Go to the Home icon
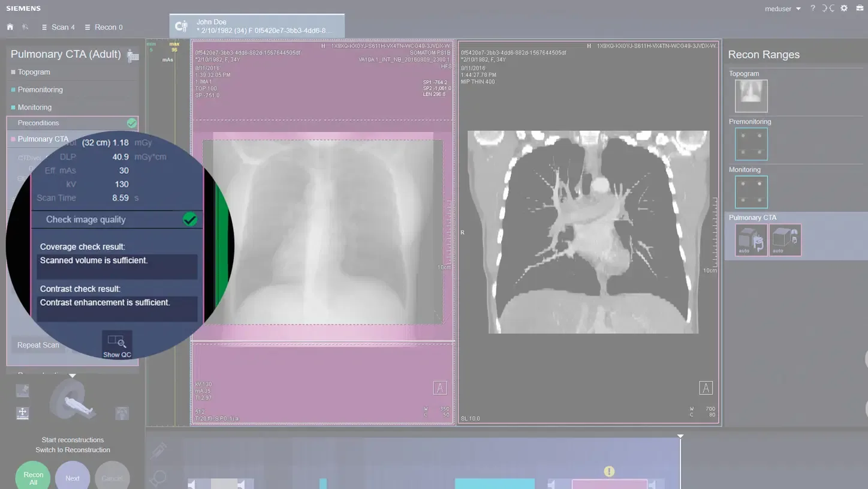 tap(10, 27)
